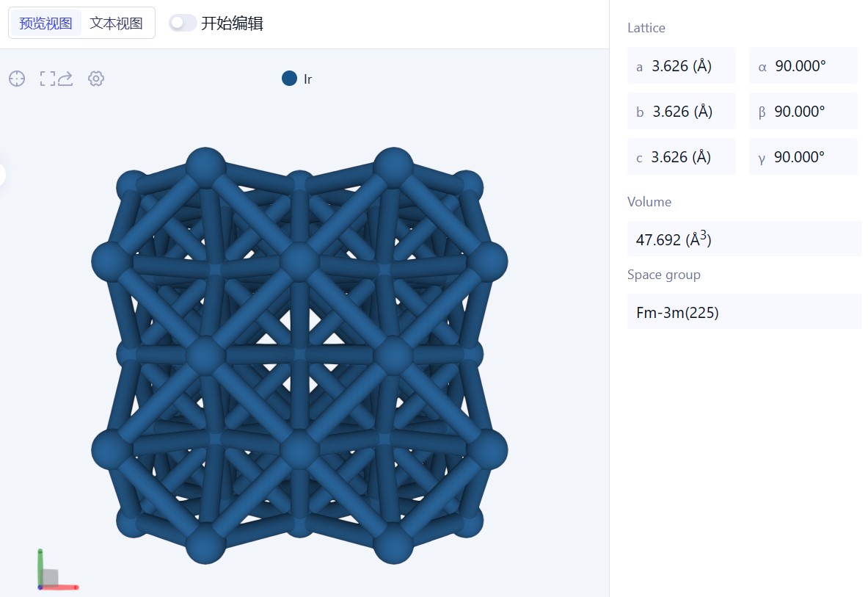
Task: Click the α 90.000° angle field
Action: (x=803, y=65)
